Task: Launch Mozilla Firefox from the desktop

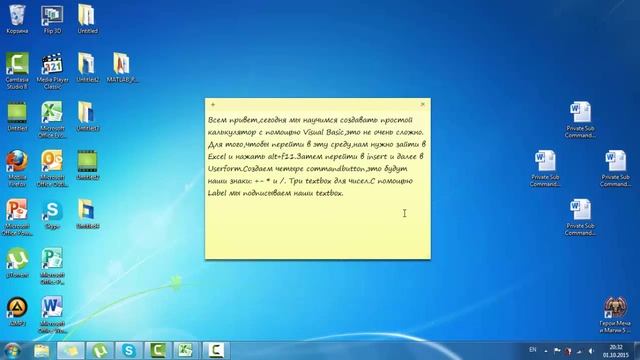Action: tap(17, 168)
